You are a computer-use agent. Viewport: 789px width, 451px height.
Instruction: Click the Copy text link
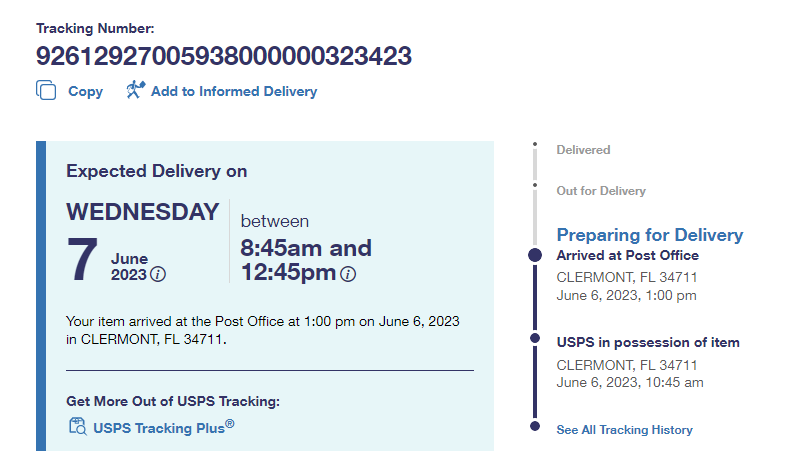pyautogui.click(x=85, y=91)
